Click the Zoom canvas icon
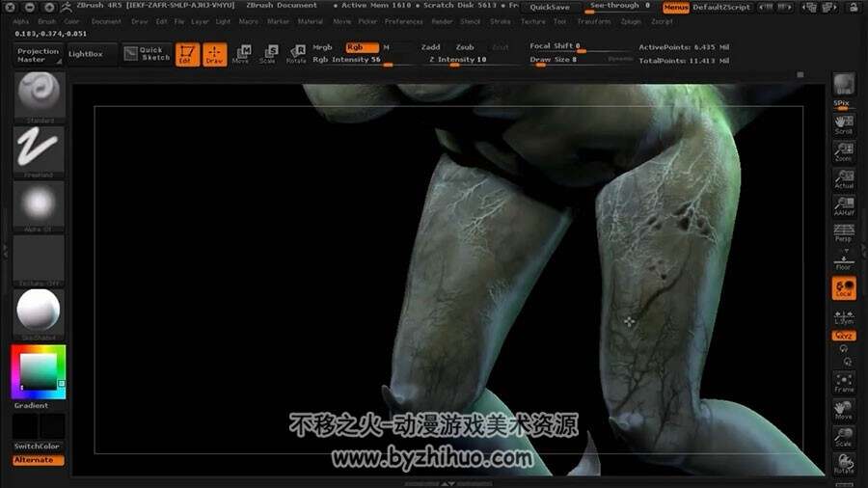The height and width of the screenshot is (488, 868). [x=844, y=151]
